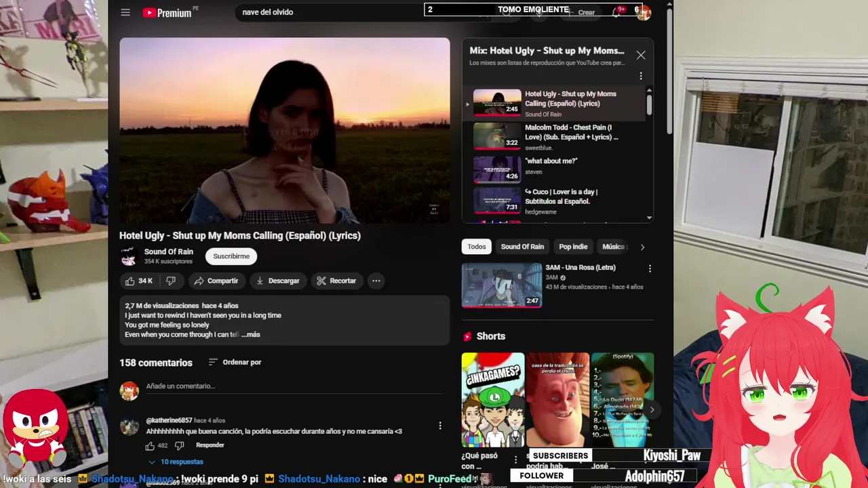Like the video with 34 K
The height and width of the screenshot is (488, 868).
click(x=139, y=281)
